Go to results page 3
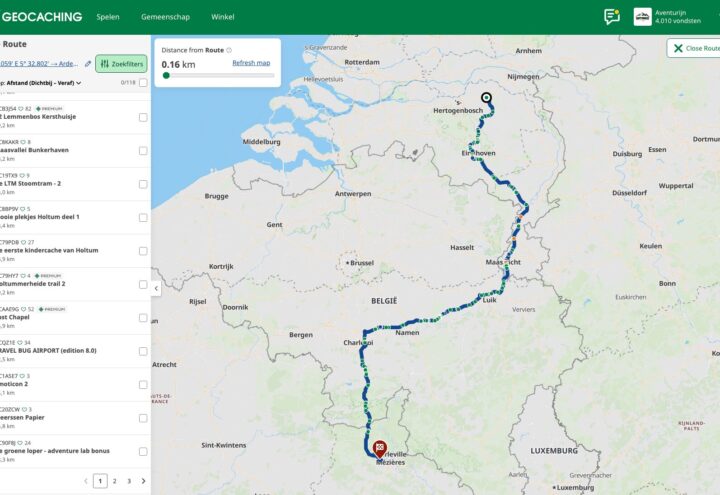720x495 pixels. (129, 481)
